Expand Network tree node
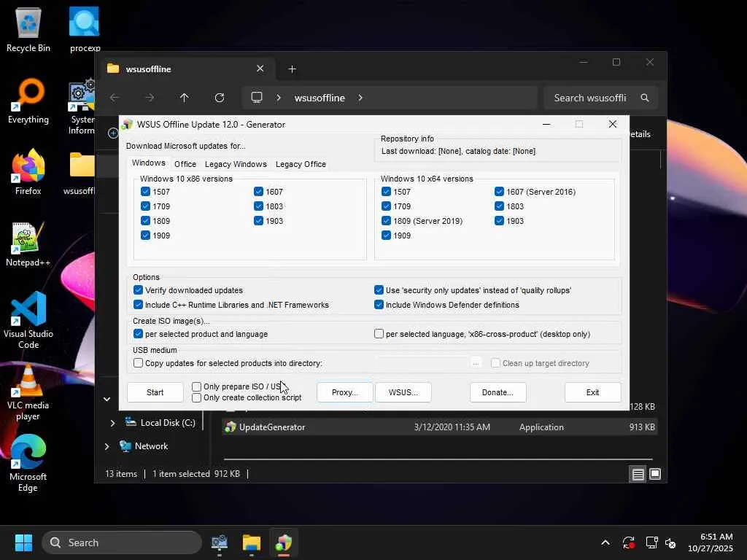The image size is (747, 560). click(x=107, y=446)
